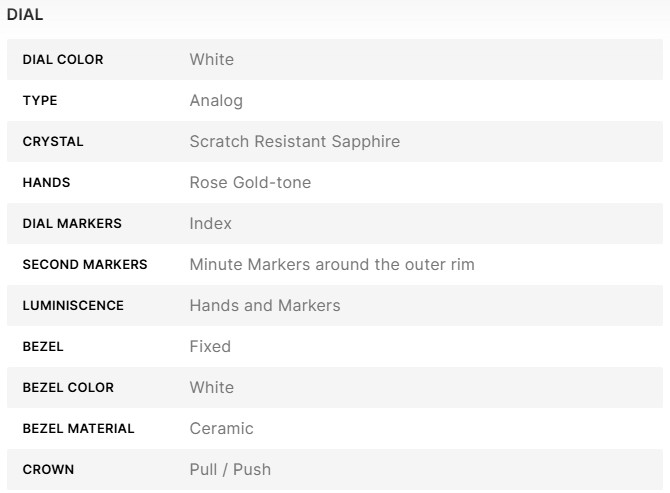
Task: Click the BEZEL COLOR label
Action: coord(68,388)
